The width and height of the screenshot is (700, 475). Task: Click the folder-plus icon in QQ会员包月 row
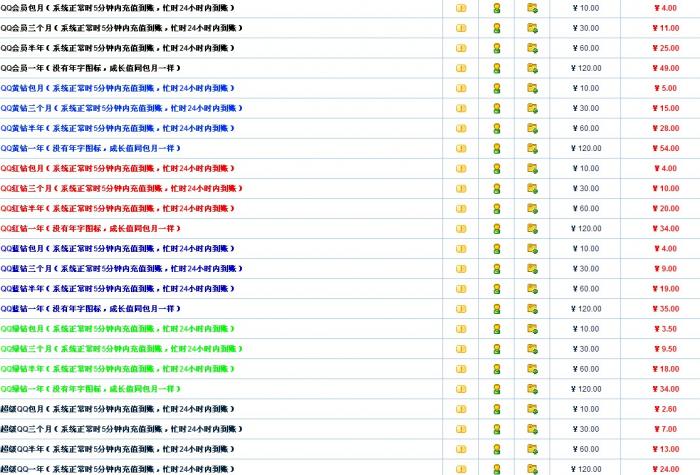click(x=532, y=8)
